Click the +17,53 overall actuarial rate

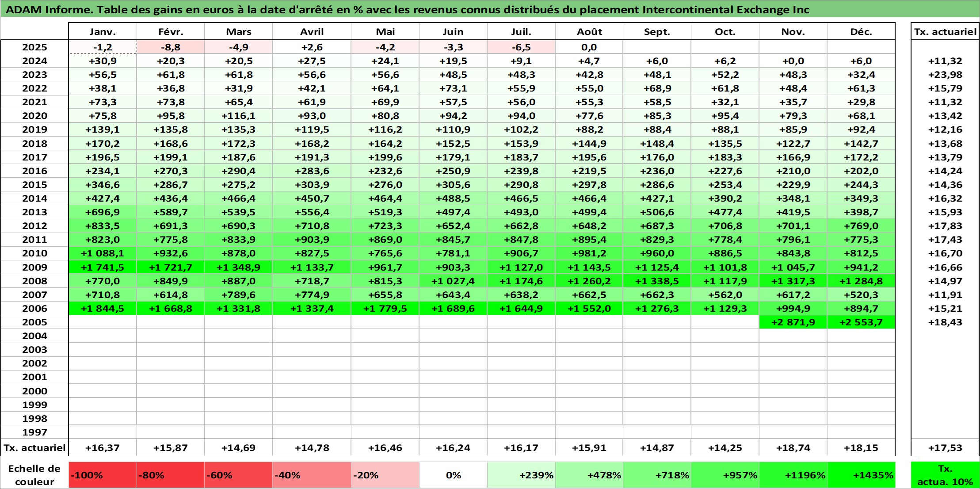pos(945,448)
